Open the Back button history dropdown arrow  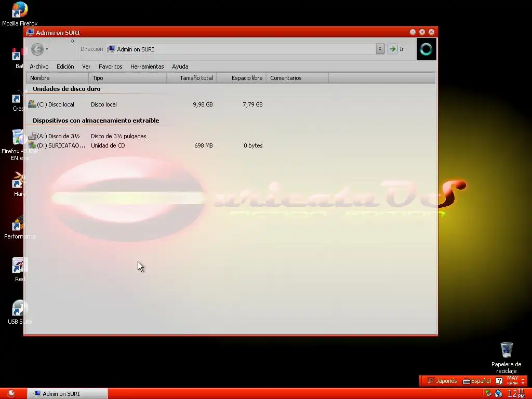click(x=47, y=49)
